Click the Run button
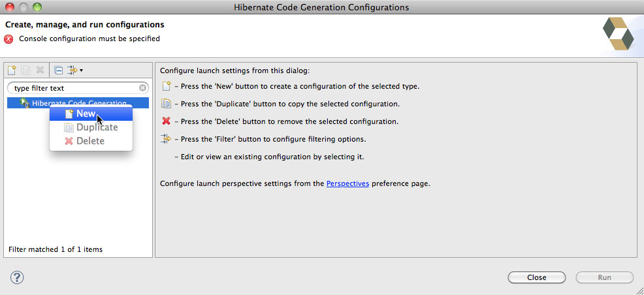The image size is (644, 295). click(x=605, y=277)
